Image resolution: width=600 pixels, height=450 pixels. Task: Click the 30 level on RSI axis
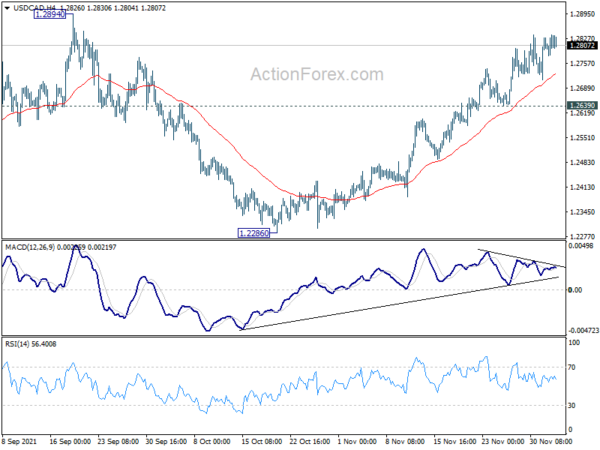[x=572, y=405]
